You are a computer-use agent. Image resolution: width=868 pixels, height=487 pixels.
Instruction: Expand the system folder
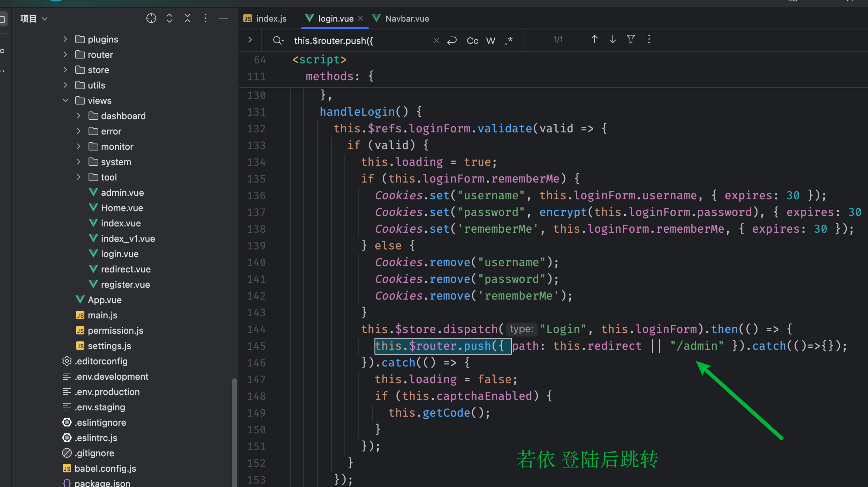pos(78,162)
